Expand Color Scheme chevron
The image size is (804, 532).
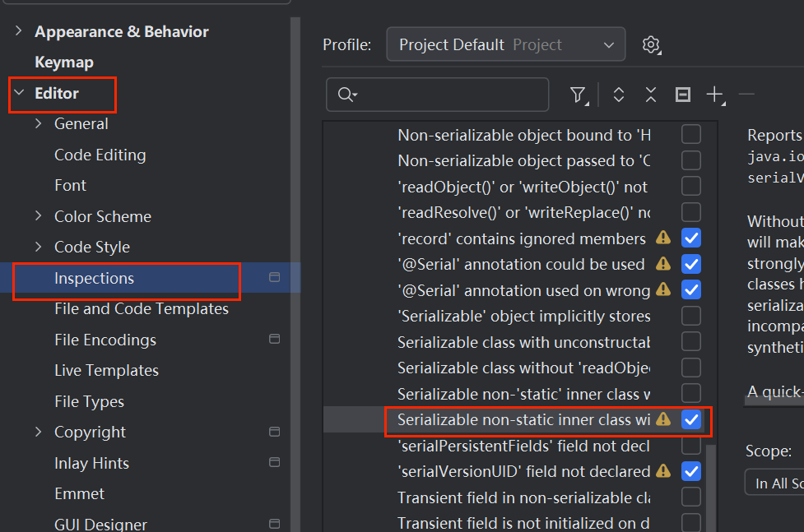point(39,215)
